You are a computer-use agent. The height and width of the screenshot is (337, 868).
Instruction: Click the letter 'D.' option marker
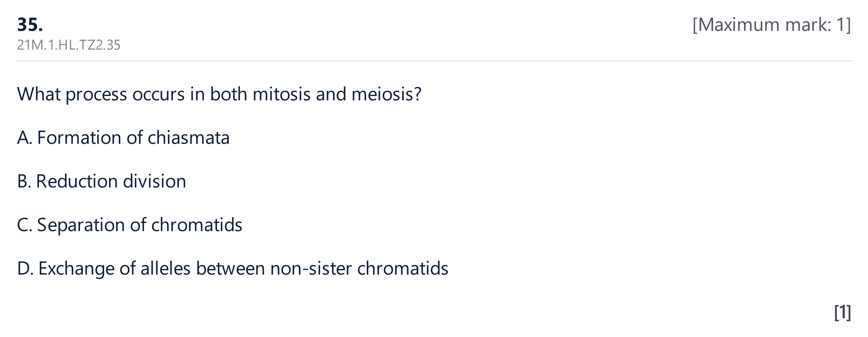coord(25,268)
